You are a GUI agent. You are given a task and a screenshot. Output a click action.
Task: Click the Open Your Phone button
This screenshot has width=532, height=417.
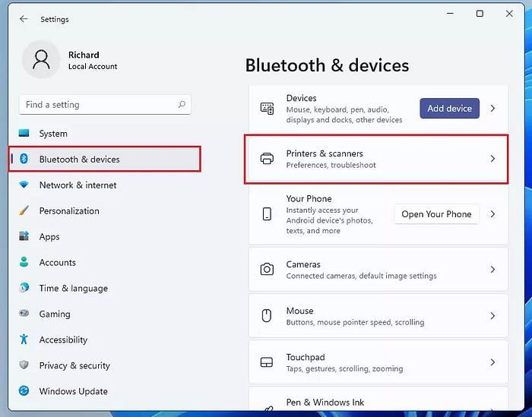pyautogui.click(x=437, y=214)
